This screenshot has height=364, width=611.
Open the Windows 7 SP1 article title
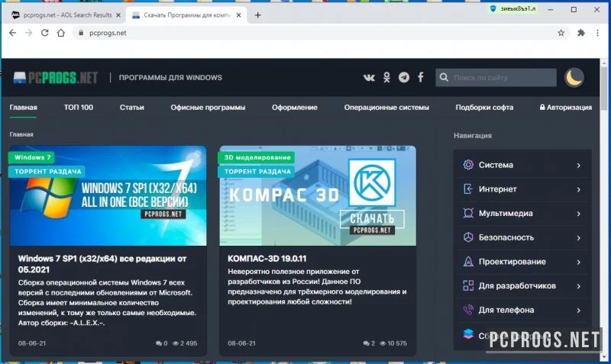[x=102, y=264]
